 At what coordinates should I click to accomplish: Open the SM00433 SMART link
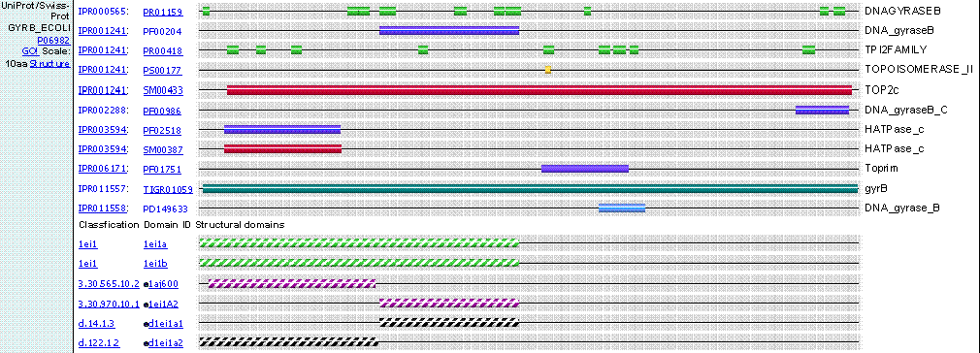click(x=163, y=90)
